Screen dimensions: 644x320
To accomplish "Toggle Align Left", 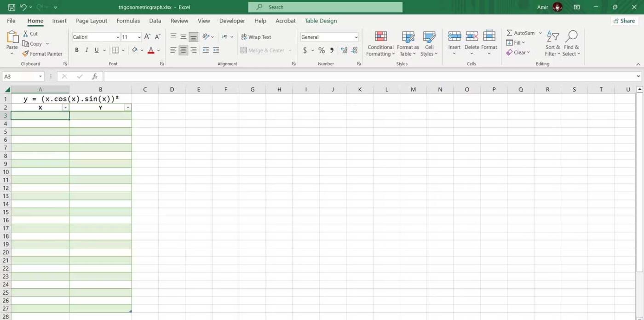I will click(173, 50).
